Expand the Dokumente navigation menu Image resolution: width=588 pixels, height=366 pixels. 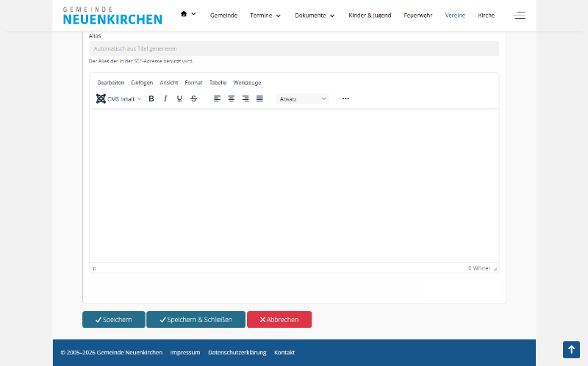tap(315, 15)
